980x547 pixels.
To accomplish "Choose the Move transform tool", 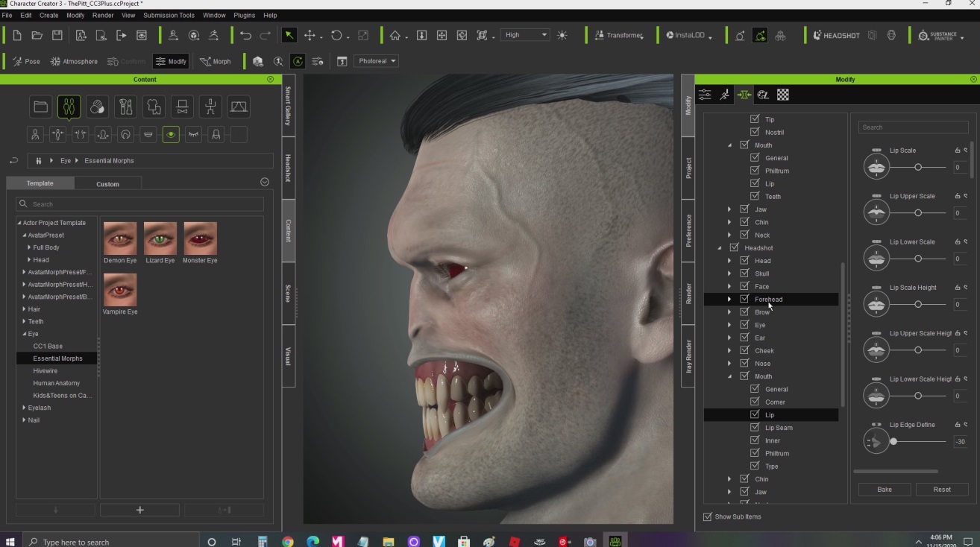I will [x=310, y=35].
